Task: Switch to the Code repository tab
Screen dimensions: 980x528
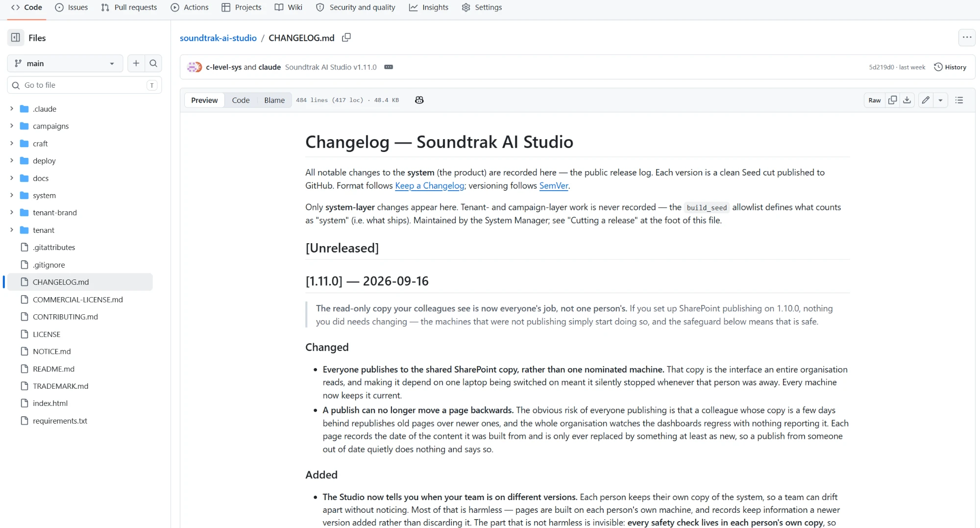Action: point(27,7)
